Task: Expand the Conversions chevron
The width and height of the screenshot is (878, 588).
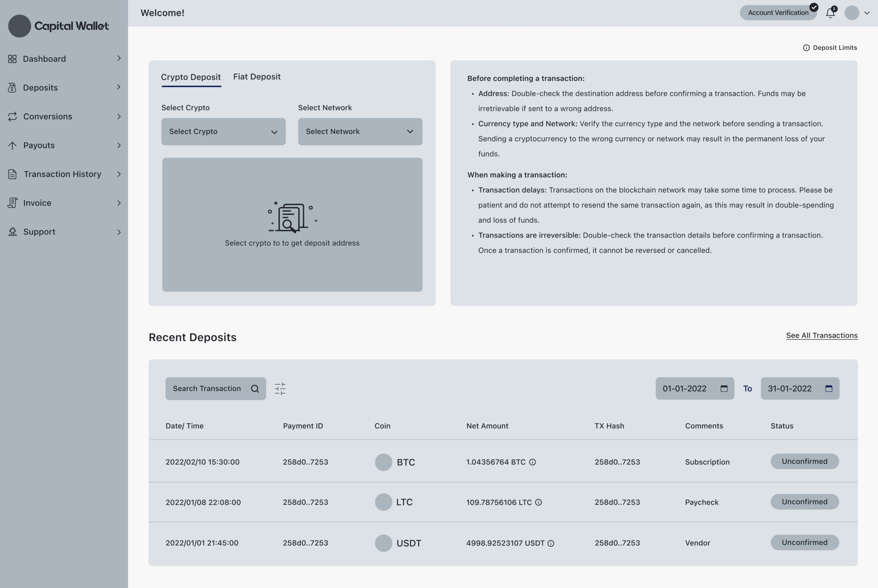Action: tap(119, 117)
